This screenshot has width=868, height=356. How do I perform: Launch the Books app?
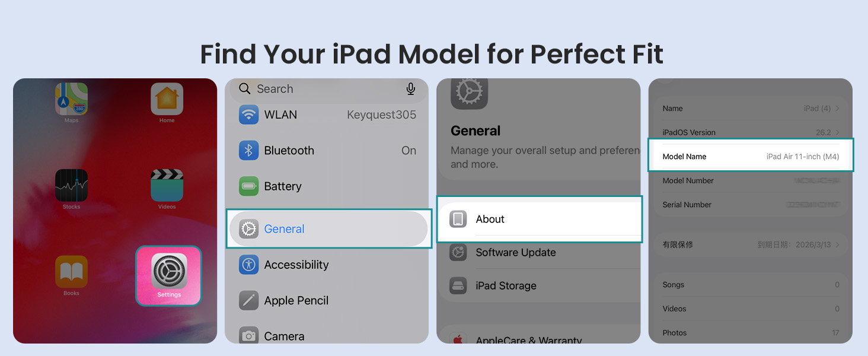click(x=71, y=272)
